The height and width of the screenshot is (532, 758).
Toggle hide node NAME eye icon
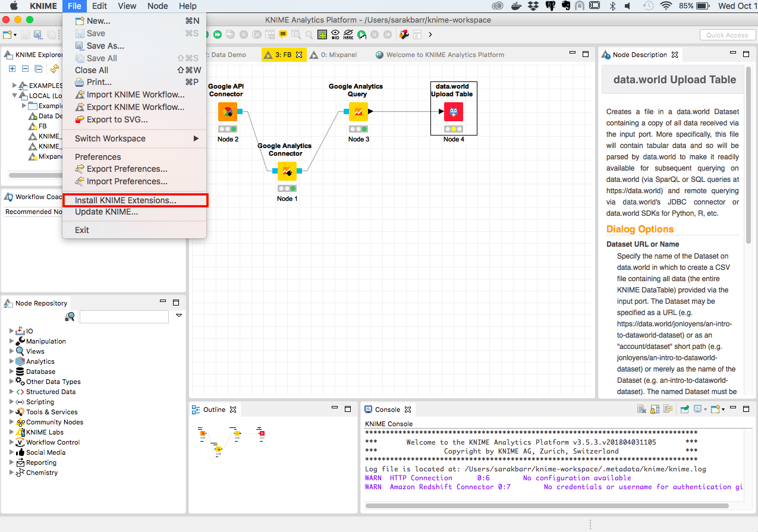click(348, 34)
